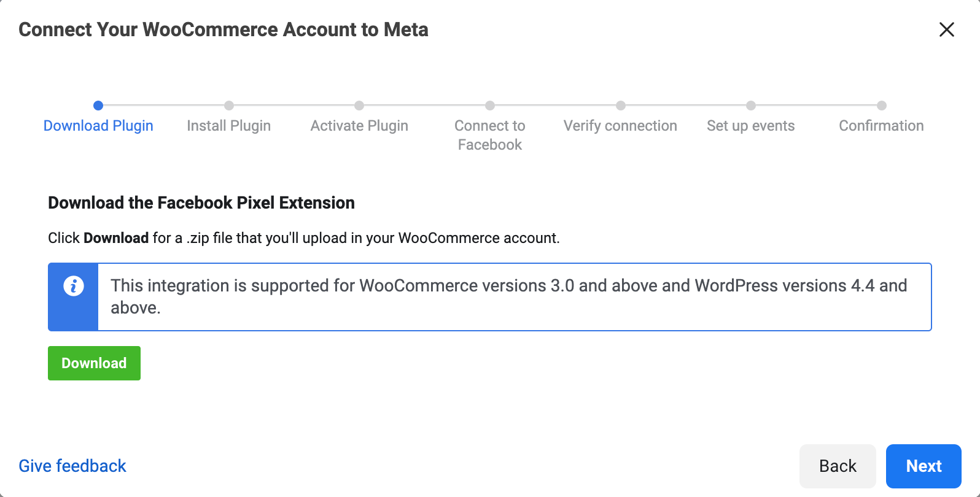This screenshot has height=497, width=980.
Task: Click the progress dot above Install Plugin
Action: [x=229, y=106]
